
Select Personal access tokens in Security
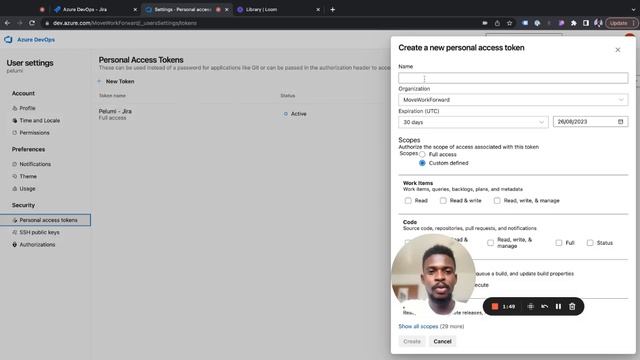45,220
